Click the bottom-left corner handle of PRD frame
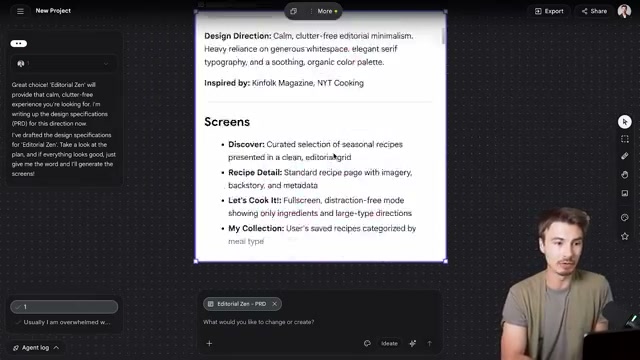The image size is (640, 360). click(196, 261)
